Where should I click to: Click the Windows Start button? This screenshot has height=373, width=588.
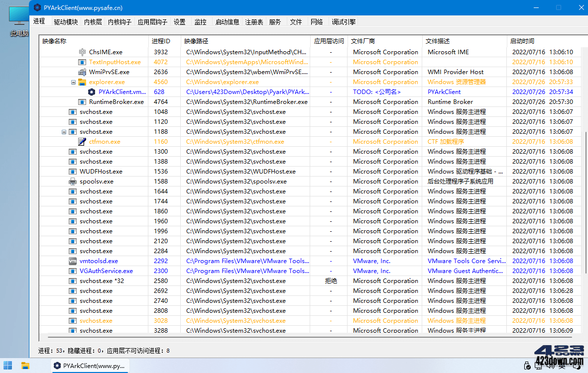click(8, 366)
